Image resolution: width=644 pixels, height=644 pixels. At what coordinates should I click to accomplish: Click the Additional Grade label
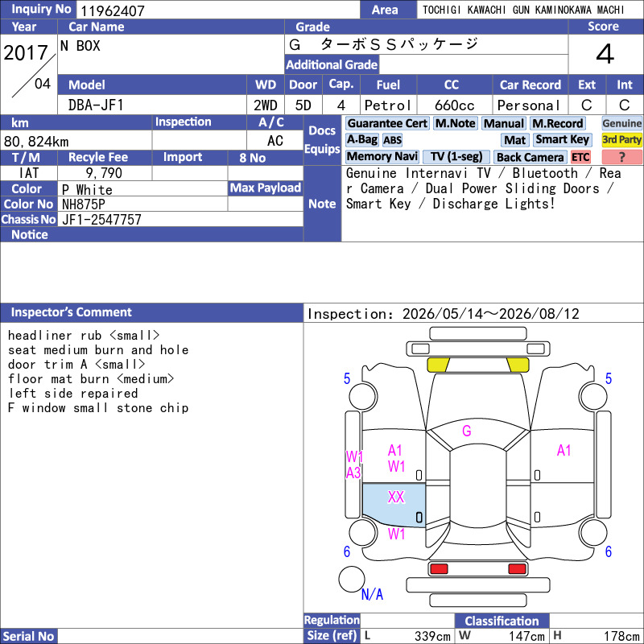click(x=332, y=64)
